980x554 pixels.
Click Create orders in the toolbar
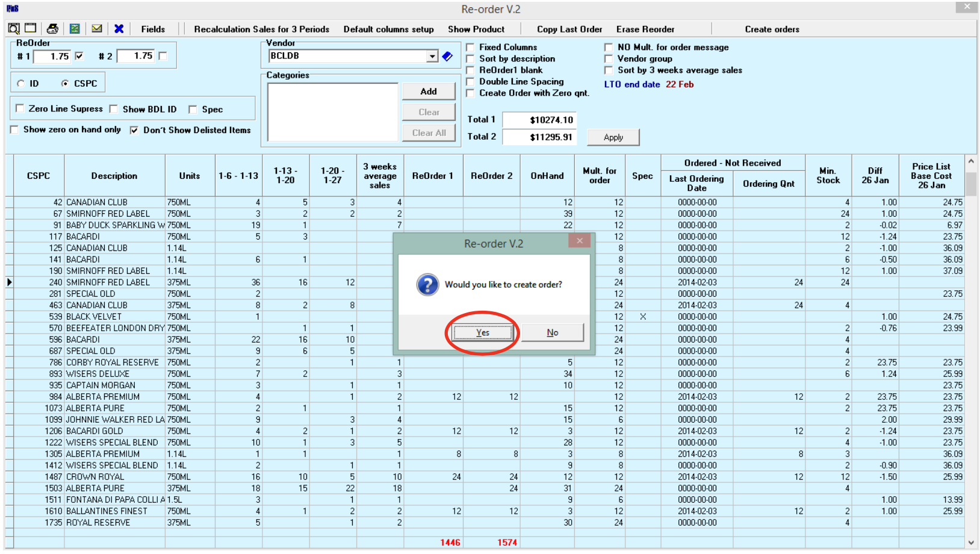click(x=772, y=29)
